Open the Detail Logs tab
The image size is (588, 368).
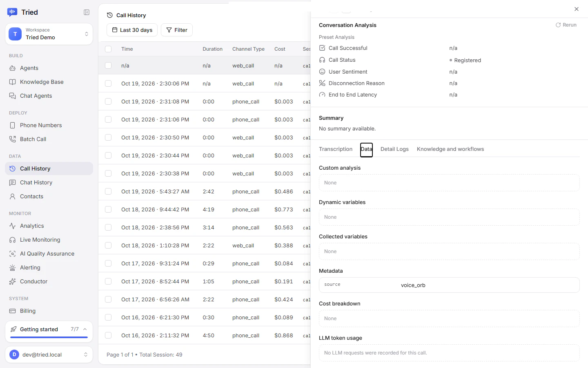394,149
